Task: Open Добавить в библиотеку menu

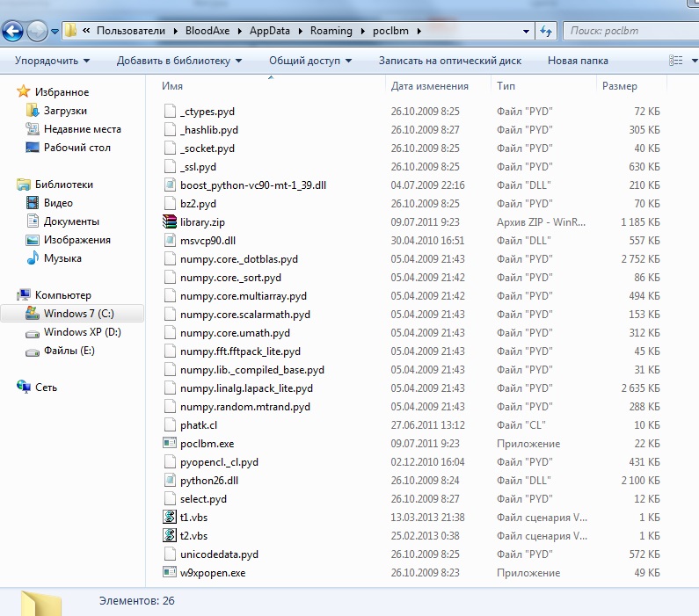Action: click(179, 61)
